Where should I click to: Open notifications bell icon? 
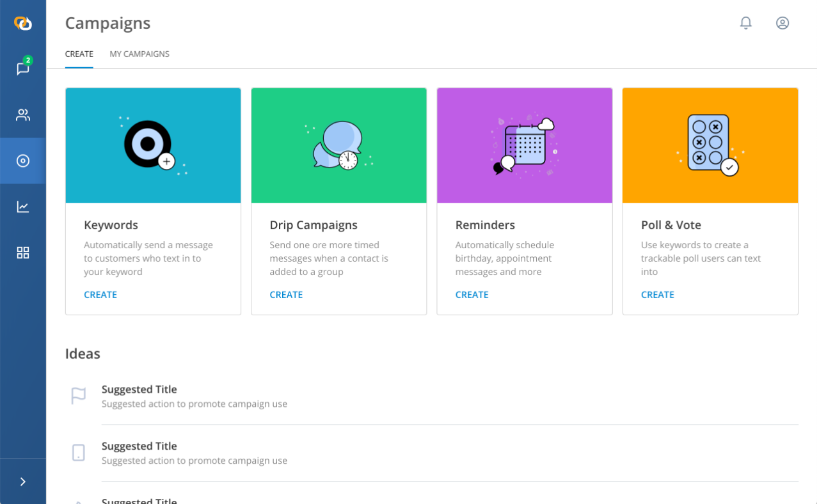[x=745, y=23]
